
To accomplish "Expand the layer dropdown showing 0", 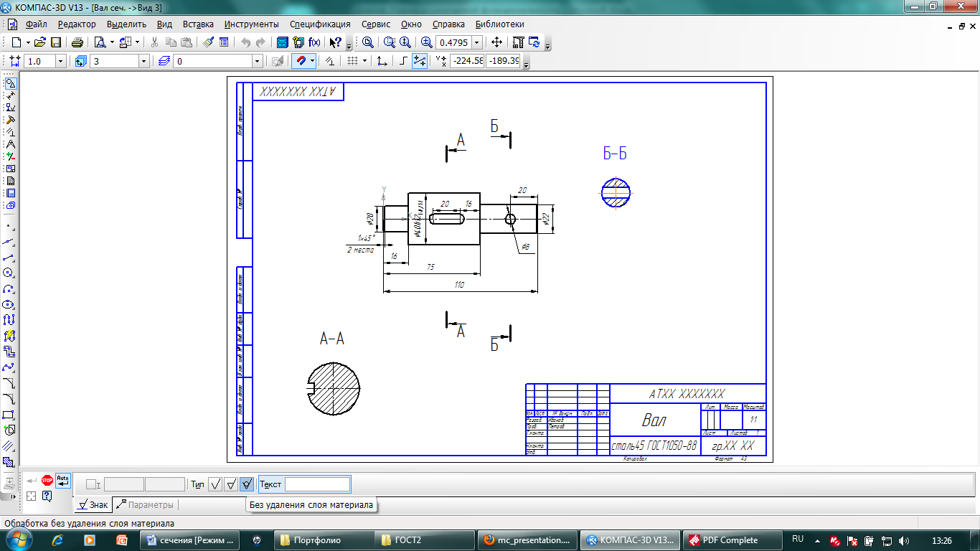I will 257,61.
